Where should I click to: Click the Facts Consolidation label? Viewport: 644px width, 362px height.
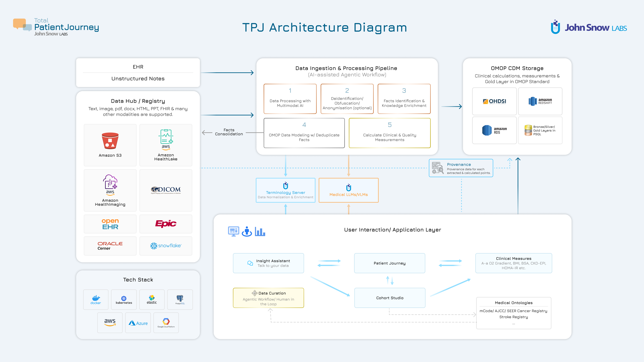(x=229, y=132)
